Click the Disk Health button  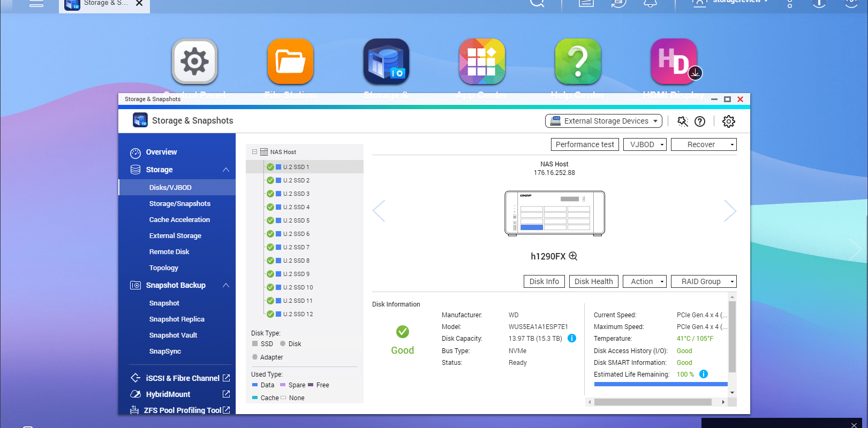593,281
